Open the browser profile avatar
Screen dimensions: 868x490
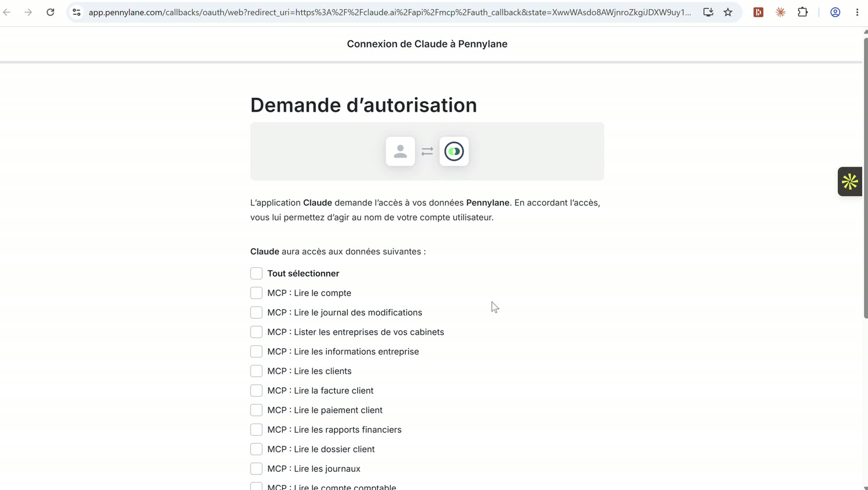pyautogui.click(x=835, y=12)
